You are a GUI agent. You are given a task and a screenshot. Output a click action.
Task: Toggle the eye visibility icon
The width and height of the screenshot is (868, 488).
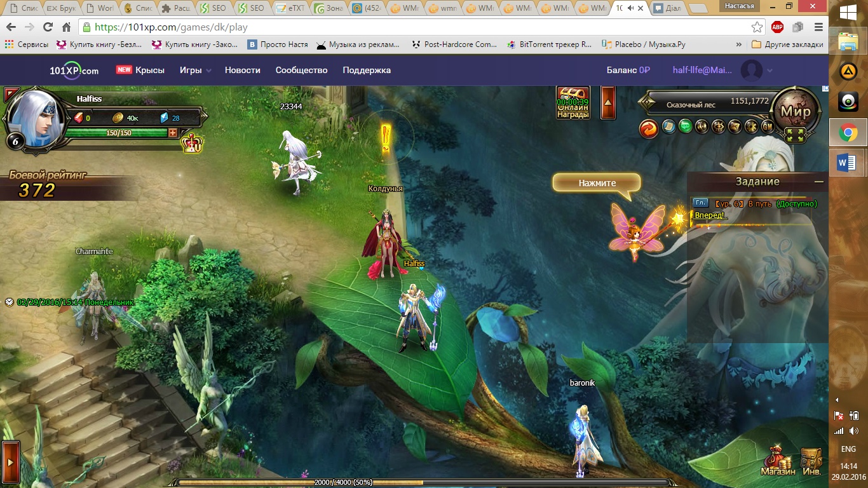tap(718, 126)
